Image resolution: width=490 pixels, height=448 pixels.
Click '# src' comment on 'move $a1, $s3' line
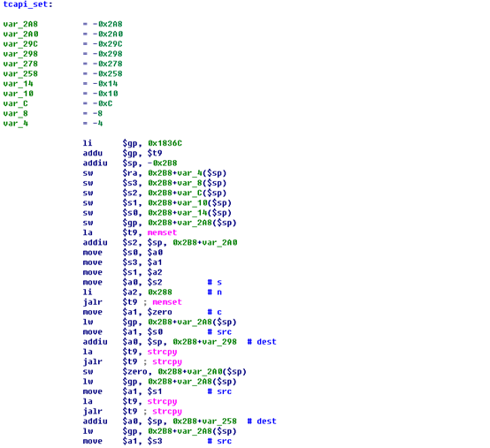click(219, 442)
